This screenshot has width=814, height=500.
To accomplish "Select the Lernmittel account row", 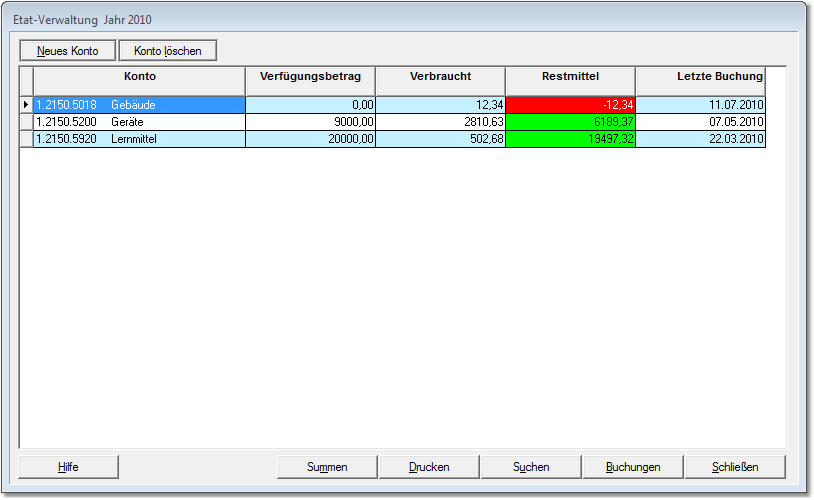I will coord(139,139).
